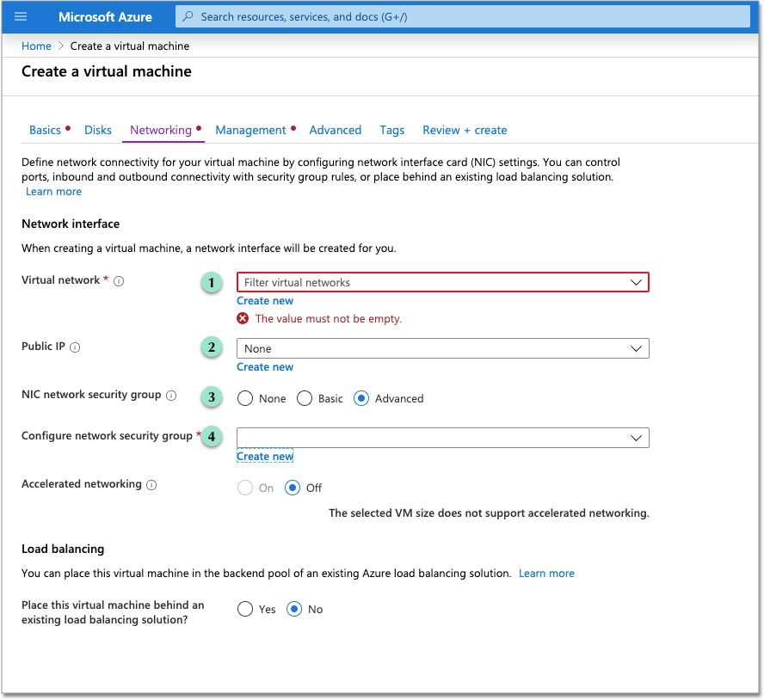Click Create new under Virtual network
The image size is (764, 700).
tap(264, 300)
